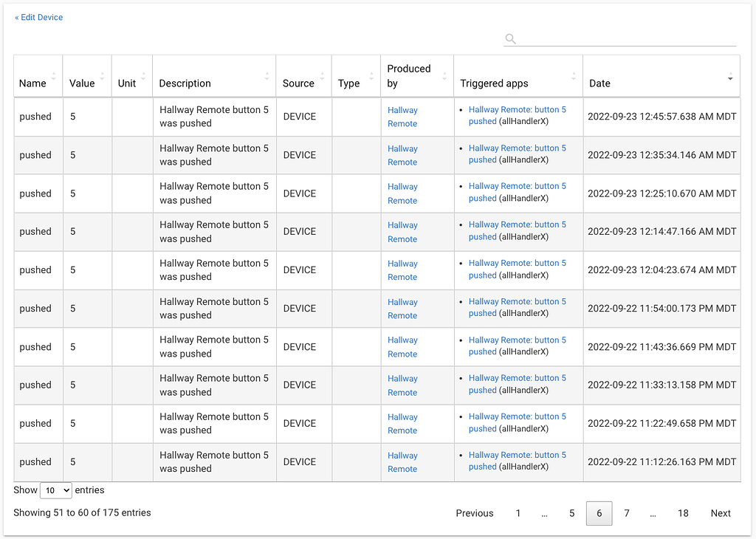Sort by Source column sort icon

(x=323, y=76)
